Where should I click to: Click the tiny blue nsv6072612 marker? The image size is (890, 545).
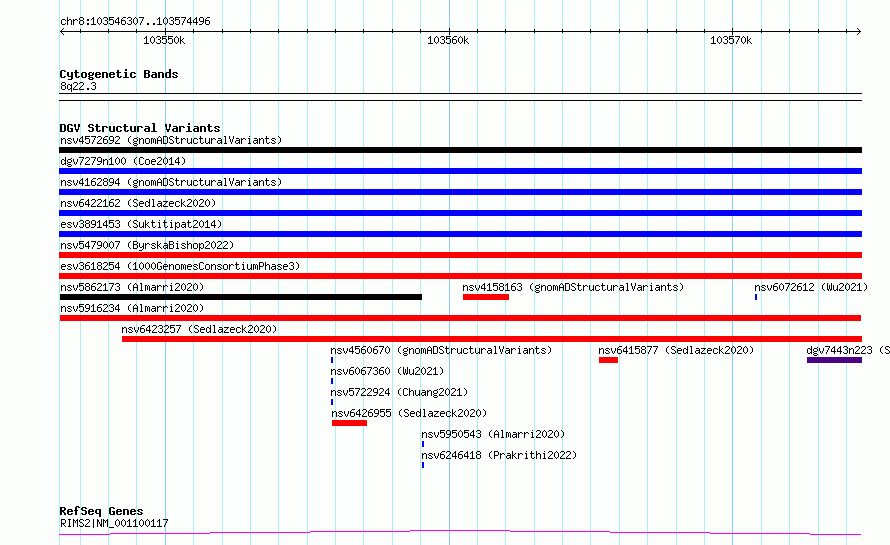(x=755, y=297)
